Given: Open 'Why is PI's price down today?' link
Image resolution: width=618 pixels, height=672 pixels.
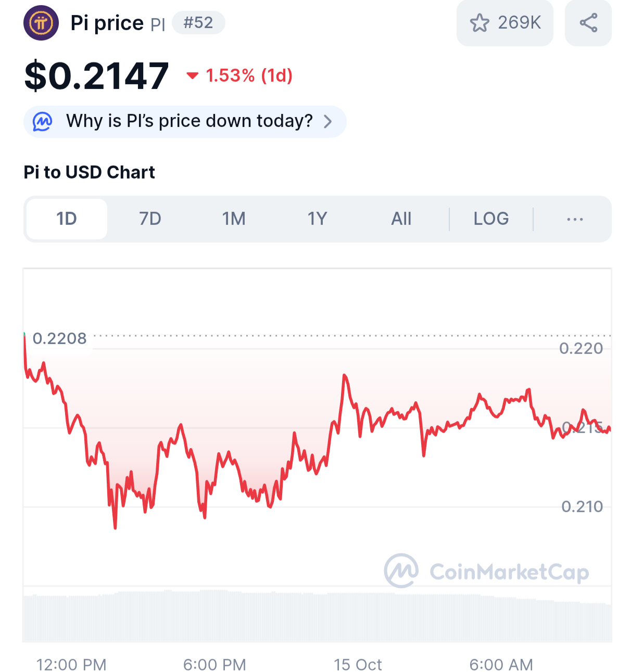Looking at the screenshot, I should 189,121.
